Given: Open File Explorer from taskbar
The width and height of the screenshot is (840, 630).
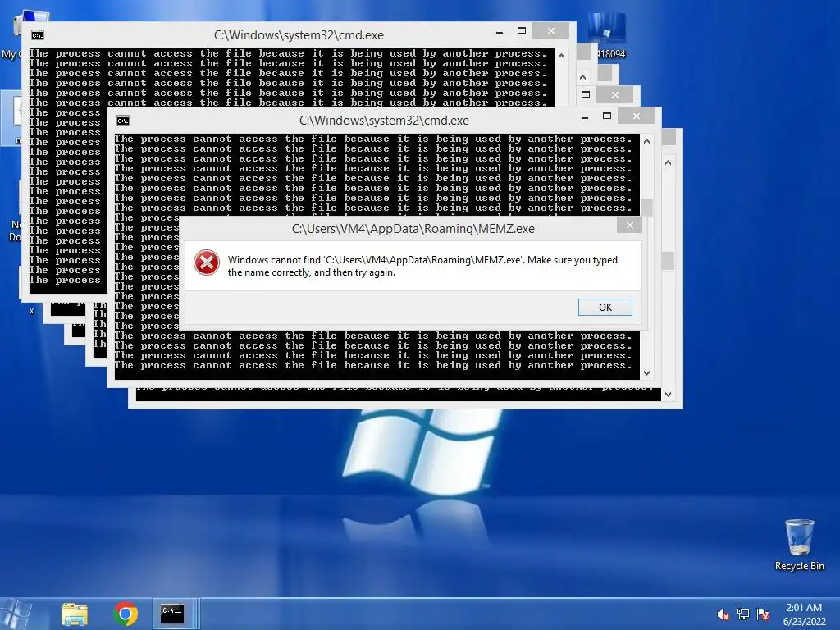Looking at the screenshot, I should point(75,614).
